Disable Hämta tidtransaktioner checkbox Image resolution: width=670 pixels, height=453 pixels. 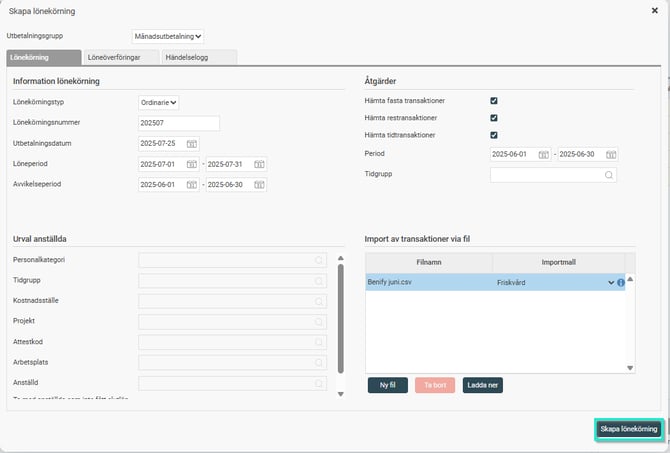494,135
